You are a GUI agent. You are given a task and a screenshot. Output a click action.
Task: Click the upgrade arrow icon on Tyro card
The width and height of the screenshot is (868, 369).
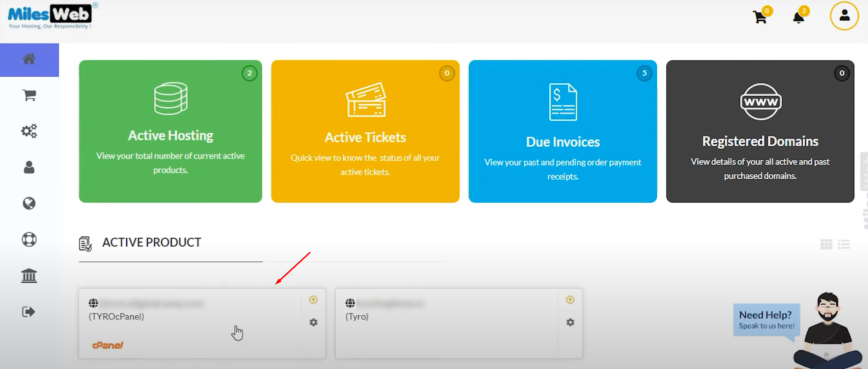point(570,300)
